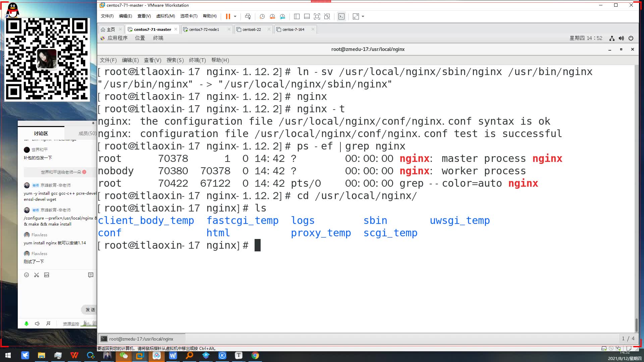This screenshot has height=362, width=644.
Task: Open WPS Office from the taskbar
Action: [x=74, y=355]
